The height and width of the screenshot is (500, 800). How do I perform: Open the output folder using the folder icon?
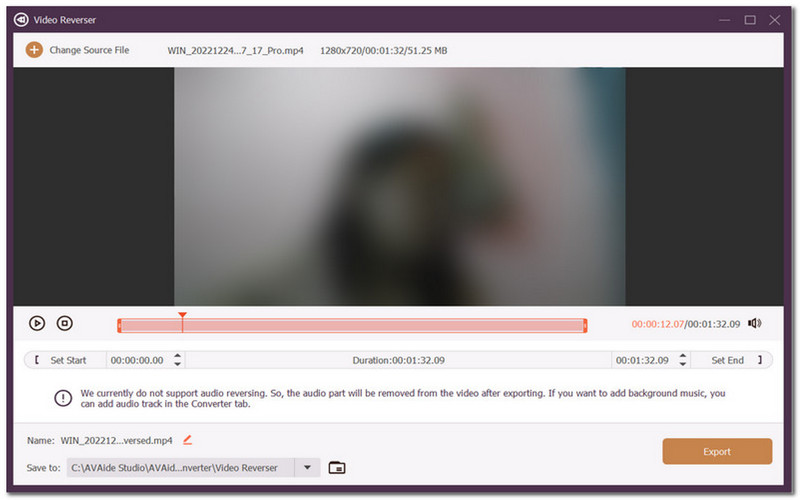click(337, 467)
